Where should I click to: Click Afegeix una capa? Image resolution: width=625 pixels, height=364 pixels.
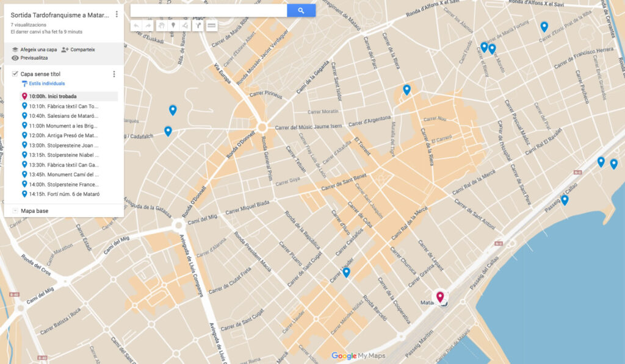(34, 49)
